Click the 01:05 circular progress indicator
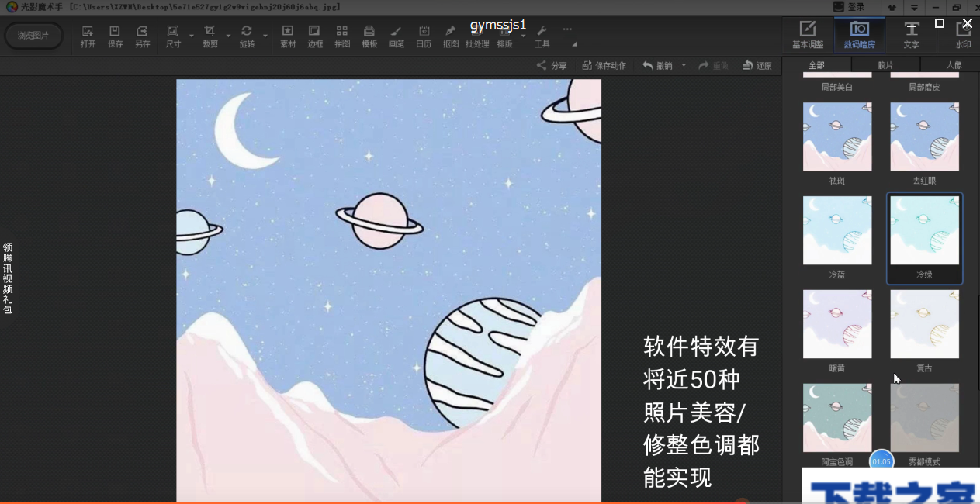Viewport: 980px width, 504px height. pos(881,461)
